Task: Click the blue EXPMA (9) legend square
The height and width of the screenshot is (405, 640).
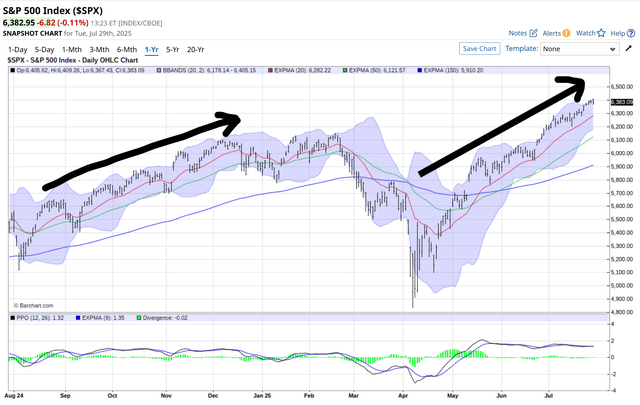Action: pyautogui.click(x=78, y=318)
